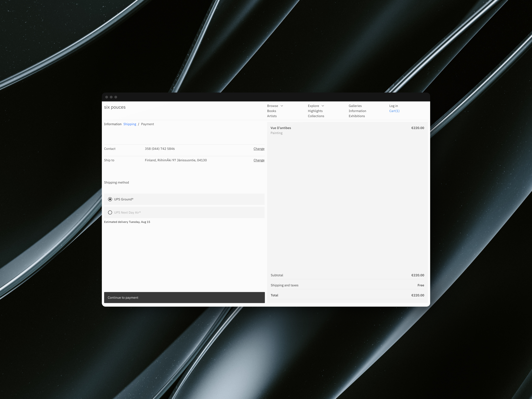Click Continue to payment button
532x399 pixels.
tap(184, 298)
